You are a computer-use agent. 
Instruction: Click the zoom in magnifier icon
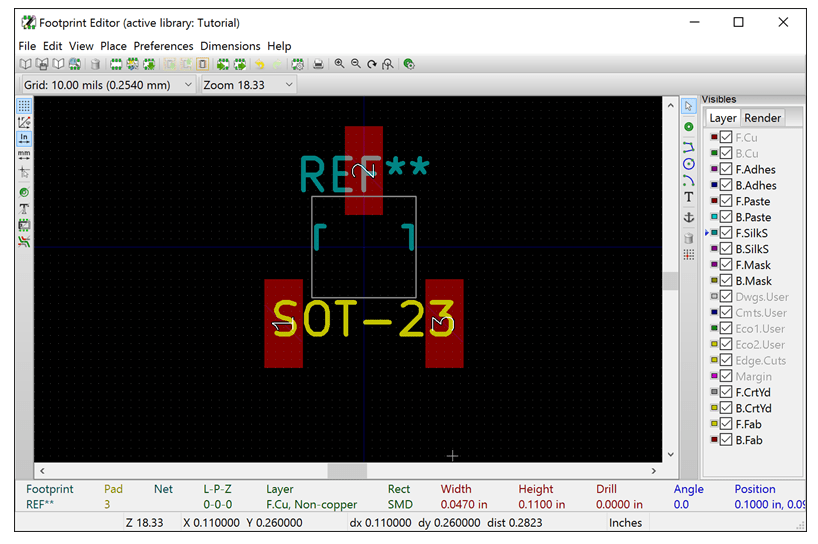coord(340,64)
